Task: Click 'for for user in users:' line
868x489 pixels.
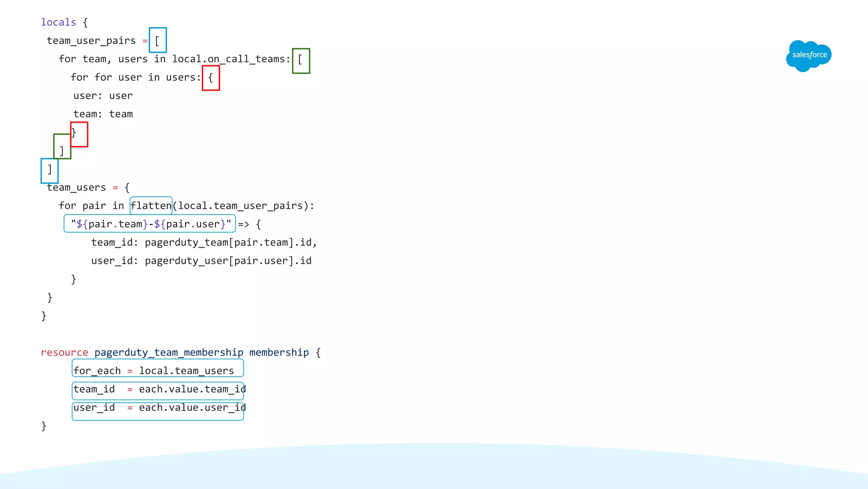Action: click(136, 77)
